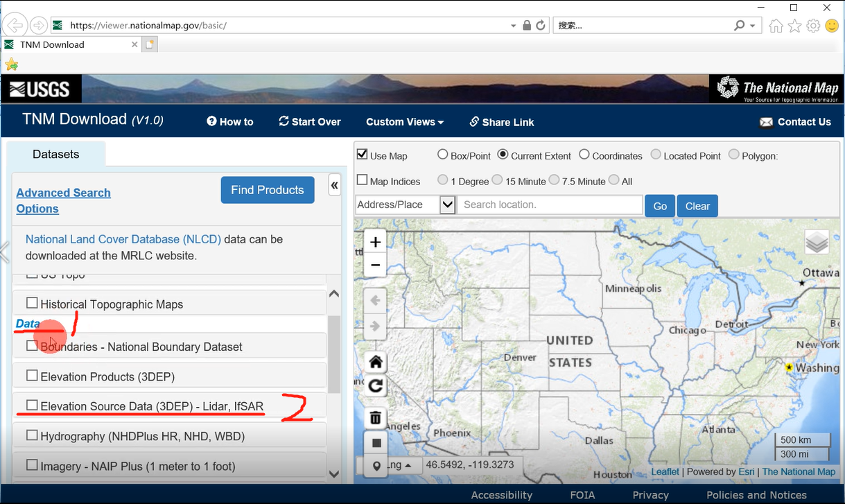
Task: Collapse the datasets panel with double chevron
Action: pyautogui.click(x=334, y=185)
